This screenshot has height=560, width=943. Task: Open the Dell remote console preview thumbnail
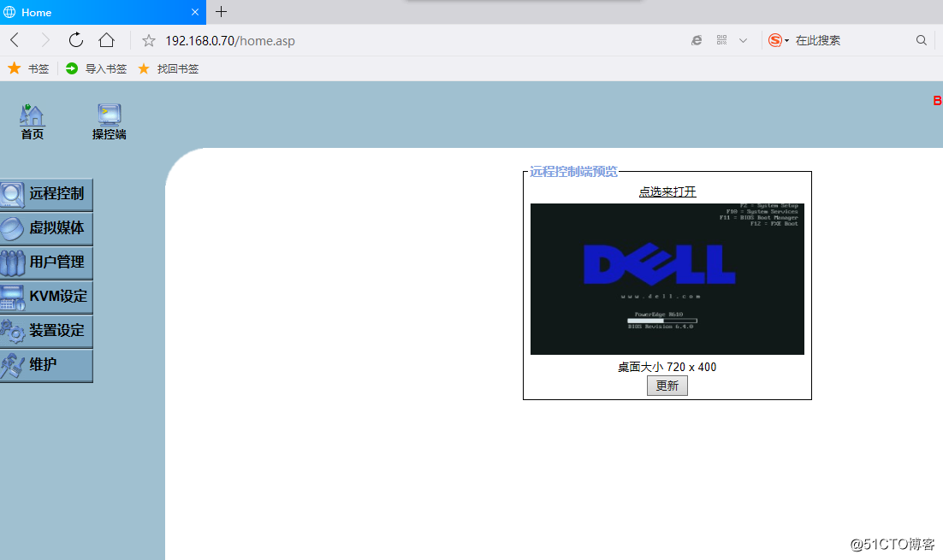667,279
